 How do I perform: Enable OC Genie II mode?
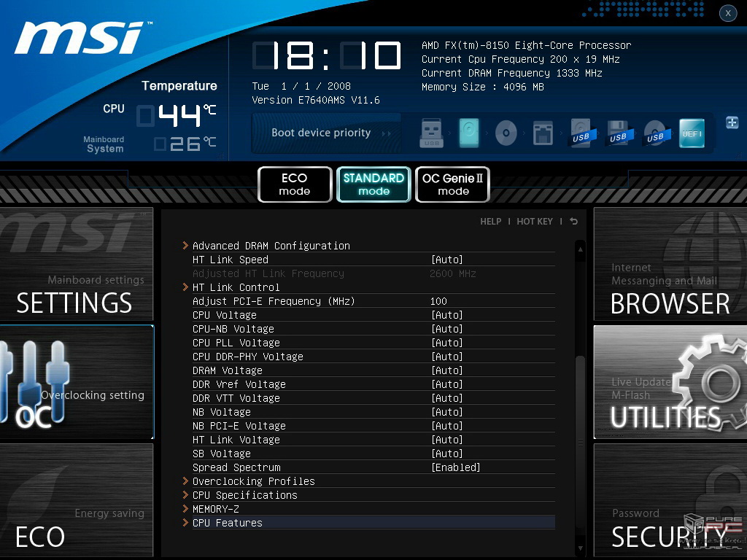(452, 184)
